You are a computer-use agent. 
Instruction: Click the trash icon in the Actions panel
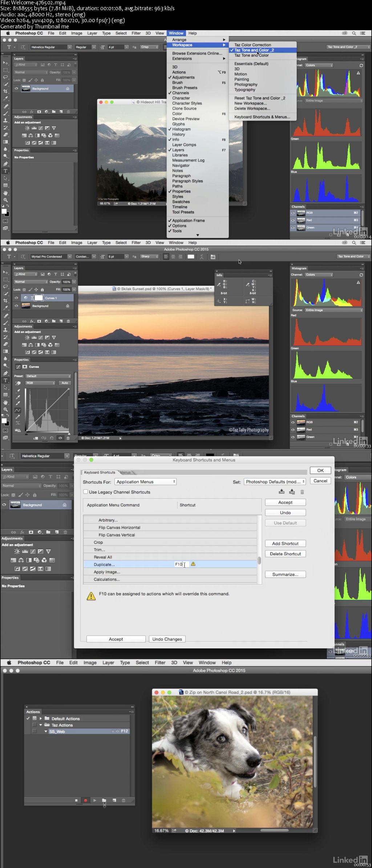tap(124, 800)
